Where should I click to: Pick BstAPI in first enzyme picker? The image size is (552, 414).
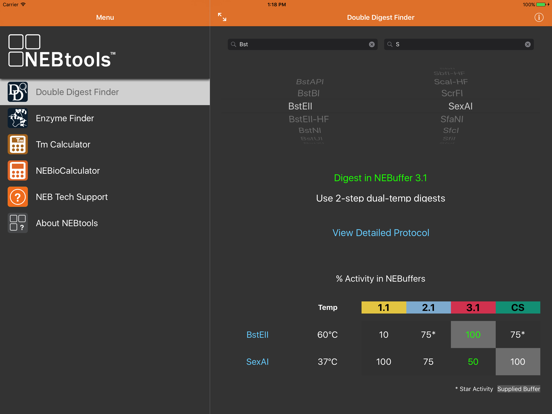(x=310, y=82)
